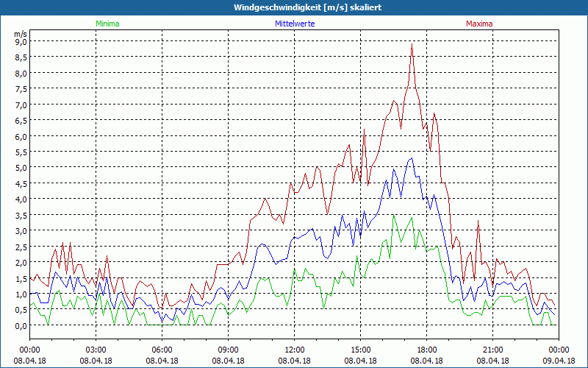Select the 18:00 time axis label
This screenshot has height=368, width=588.
[x=427, y=350]
